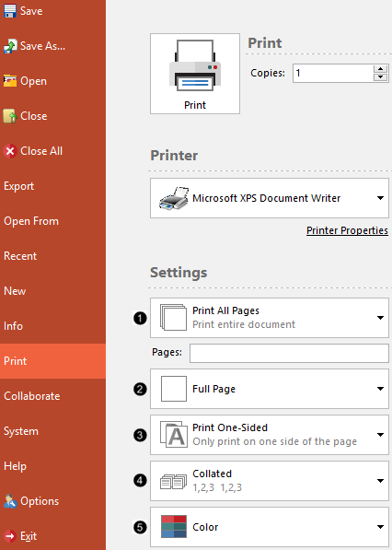Screen dimensions: 392x550
Task: Open the printer selection dropdown arrow
Action: 380,198
